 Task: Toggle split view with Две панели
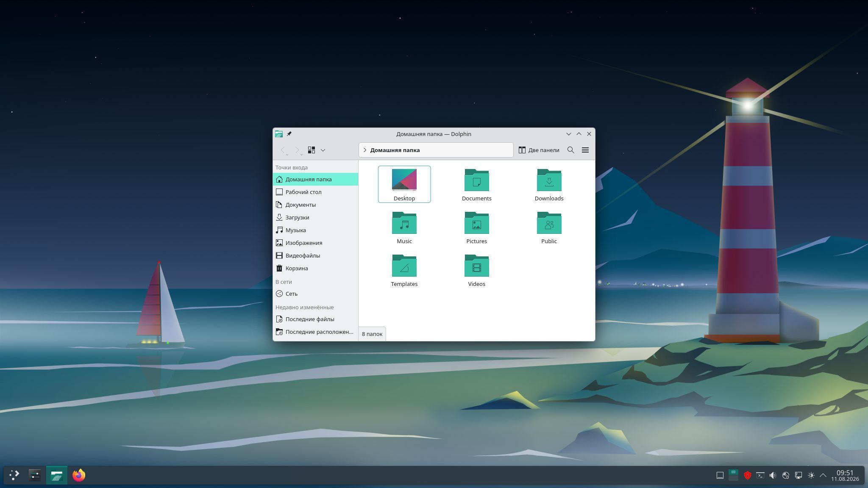539,150
